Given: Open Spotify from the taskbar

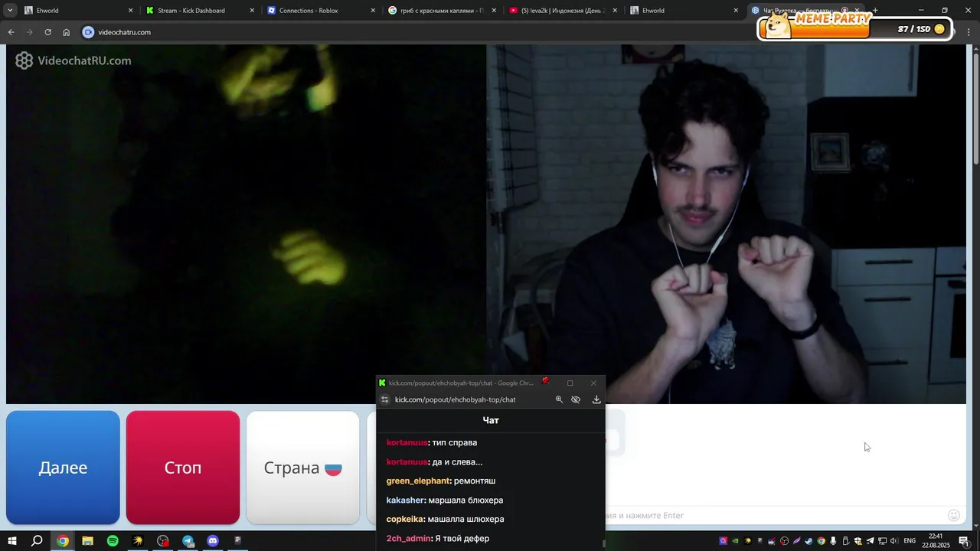Looking at the screenshot, I should pyautogui.click(x=113, y=541).
